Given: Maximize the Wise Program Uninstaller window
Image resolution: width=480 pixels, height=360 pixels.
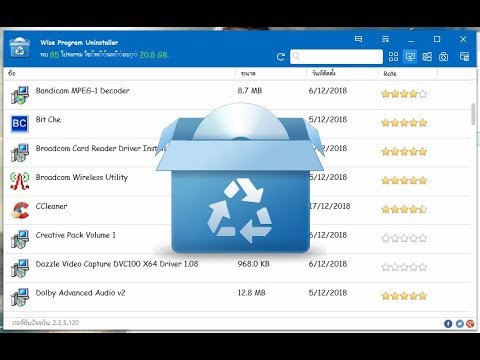Looking at the screenshot, I should [437, 39].
